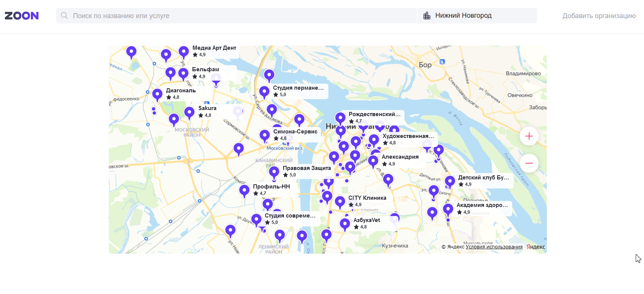The width and height of the screenshot is (644, 294).
Task: Open the Диагональ map marker
Action: 157,94
